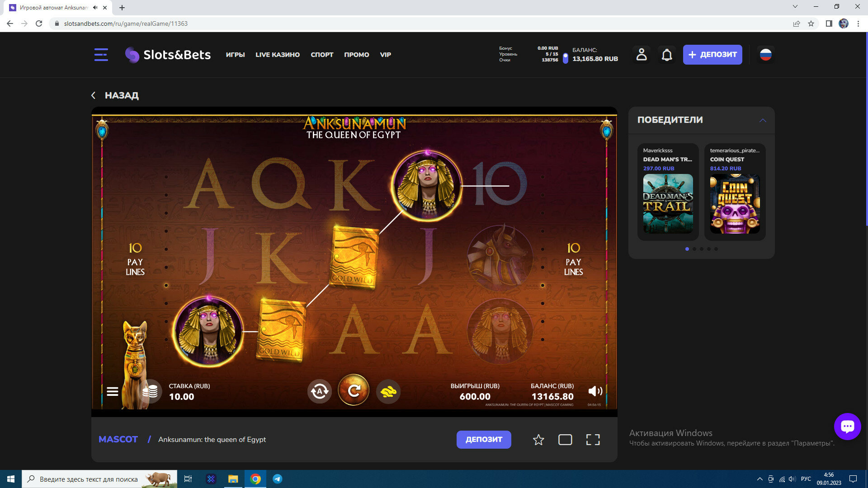Open live chat support bubble

coord(847,426)
